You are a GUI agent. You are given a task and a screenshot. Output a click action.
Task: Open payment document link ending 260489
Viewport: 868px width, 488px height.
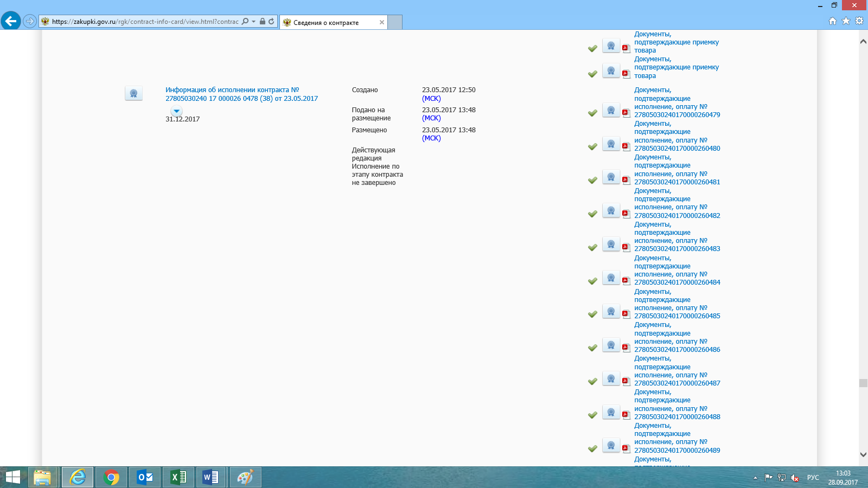pos(677,438)
